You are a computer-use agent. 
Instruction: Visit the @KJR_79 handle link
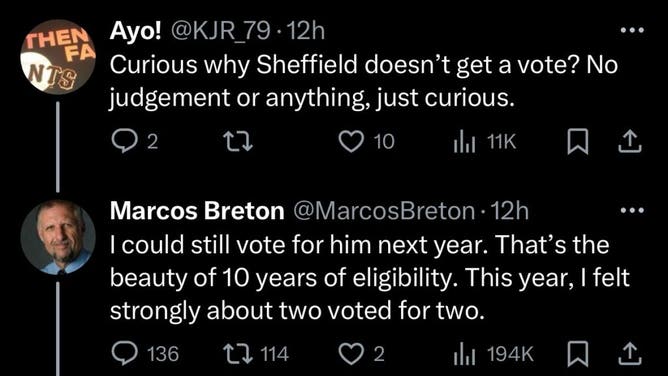point(220,31)
